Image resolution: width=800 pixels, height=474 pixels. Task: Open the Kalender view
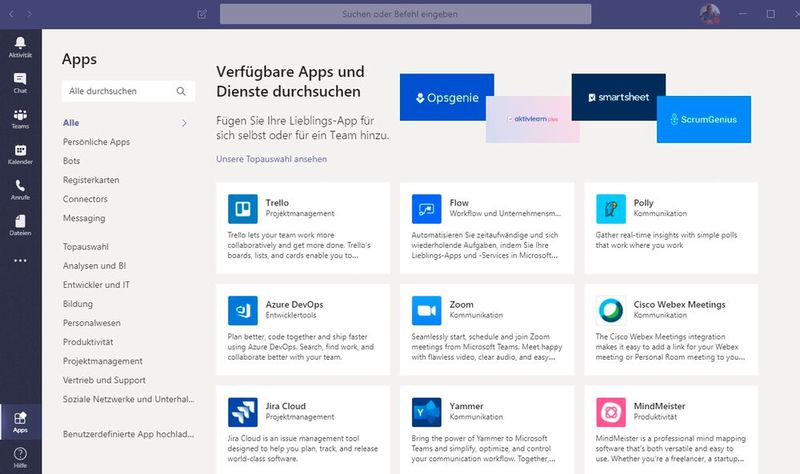20,154
